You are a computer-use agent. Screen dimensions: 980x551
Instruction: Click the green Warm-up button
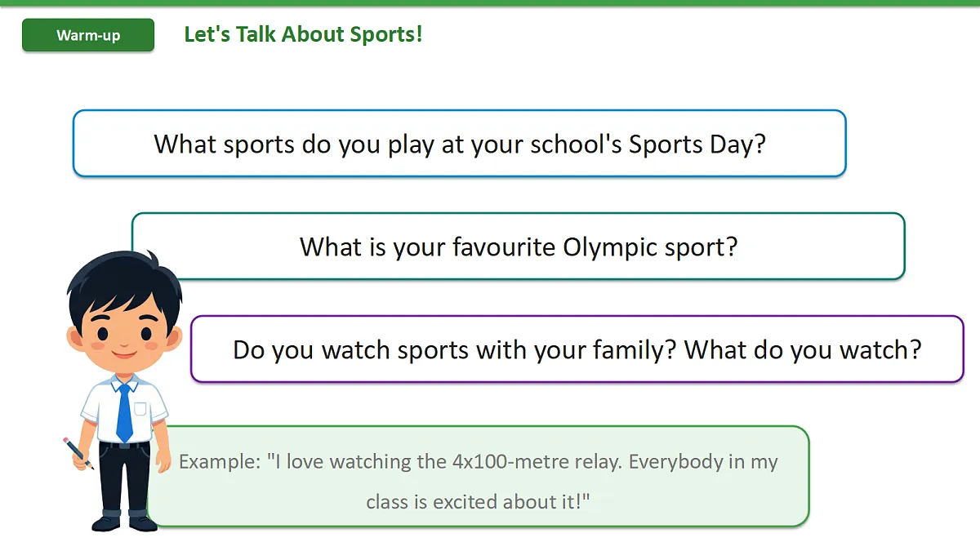(x=88, y=35)
